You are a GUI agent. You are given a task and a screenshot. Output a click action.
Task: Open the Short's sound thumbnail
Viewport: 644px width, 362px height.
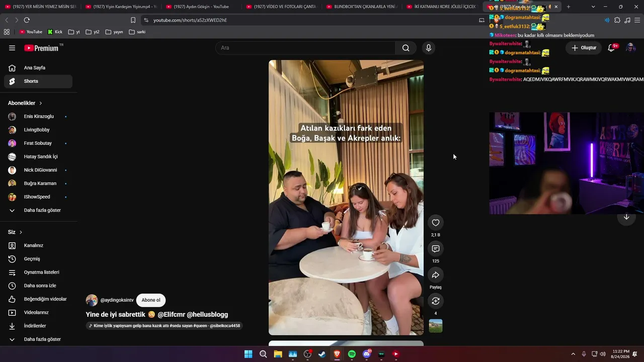coord(436,326)
